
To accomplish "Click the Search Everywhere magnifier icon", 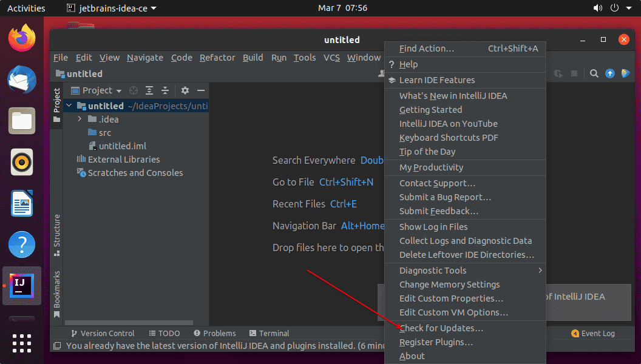I will pos(594,73).
